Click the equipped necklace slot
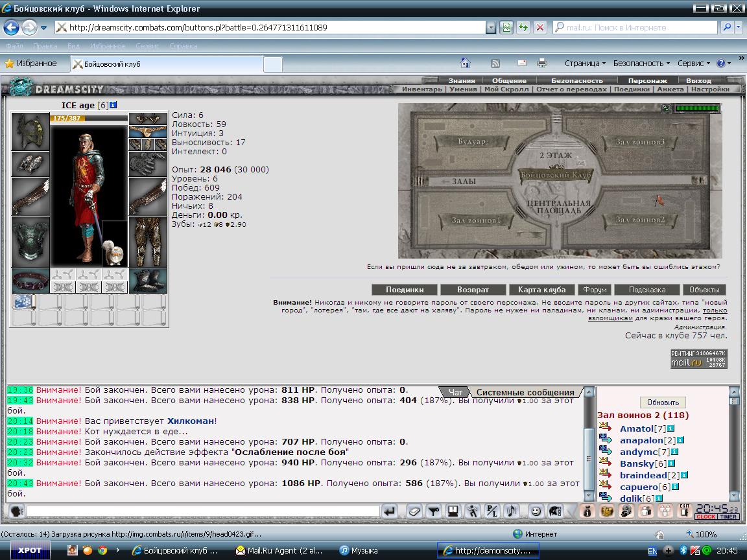This screenshot has height=560, width=747. [x=148, y=131]
